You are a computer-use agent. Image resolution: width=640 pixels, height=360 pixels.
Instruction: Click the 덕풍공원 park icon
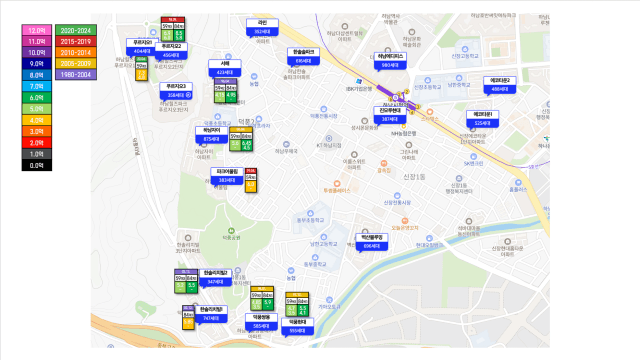click(231, 231)
